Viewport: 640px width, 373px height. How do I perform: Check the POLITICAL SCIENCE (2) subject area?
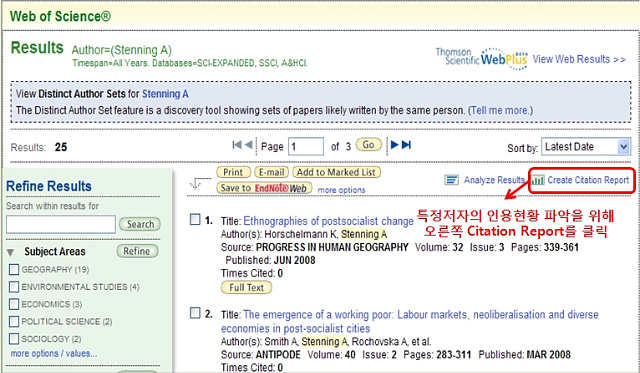[x=14, y=322]
